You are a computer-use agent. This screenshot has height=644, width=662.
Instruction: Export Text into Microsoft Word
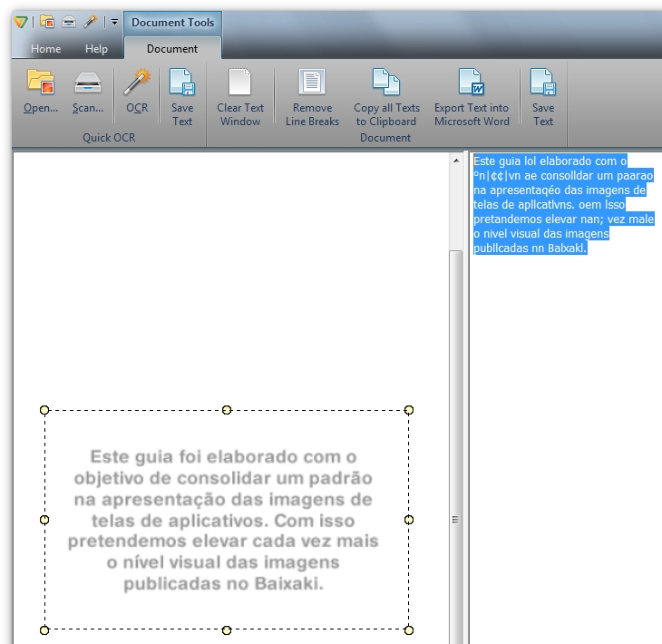pos(472,97)
